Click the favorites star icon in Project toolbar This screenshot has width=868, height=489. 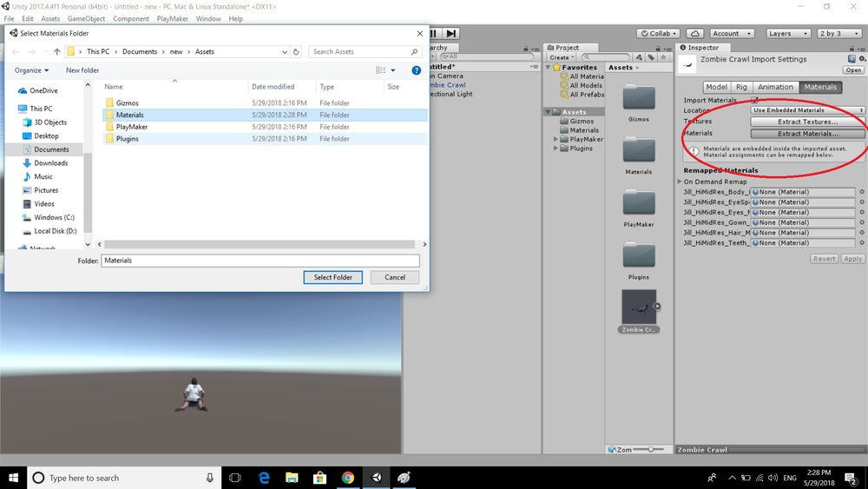(663, 57)
